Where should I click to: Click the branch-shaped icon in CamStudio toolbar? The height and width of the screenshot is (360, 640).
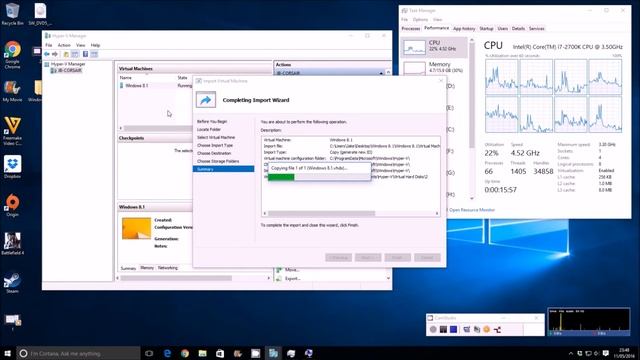497,329
